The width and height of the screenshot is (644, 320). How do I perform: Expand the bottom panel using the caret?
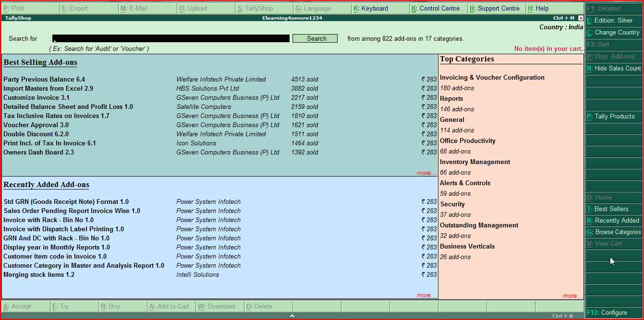click(292, 316)
